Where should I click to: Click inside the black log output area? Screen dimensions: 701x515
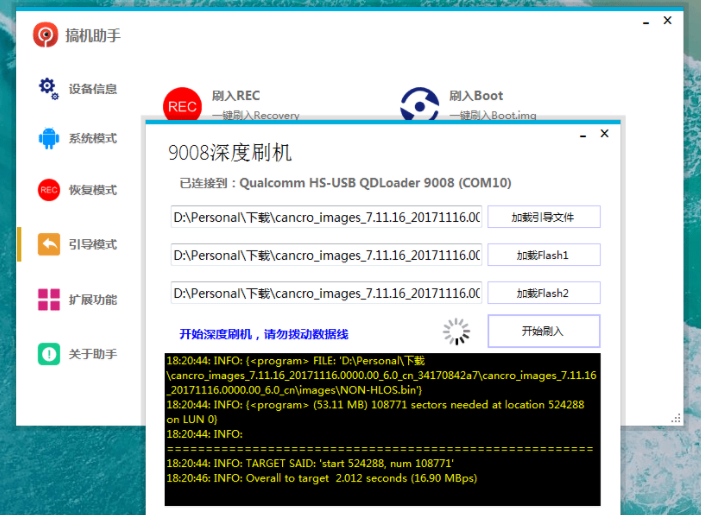(x=382, y=430)
